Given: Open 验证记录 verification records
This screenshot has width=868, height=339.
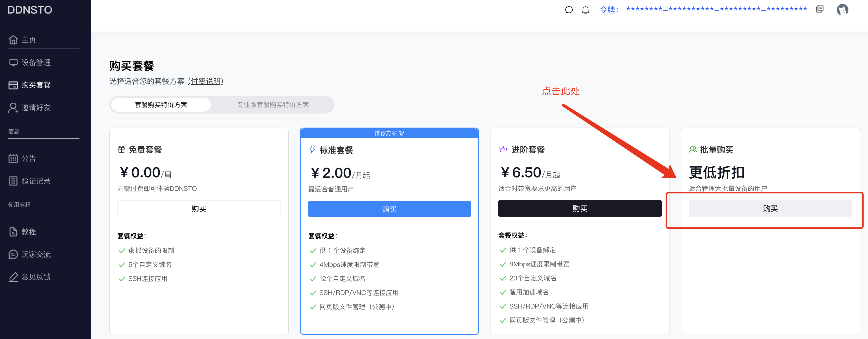Looking at the screenshot, I should [36, 181].
